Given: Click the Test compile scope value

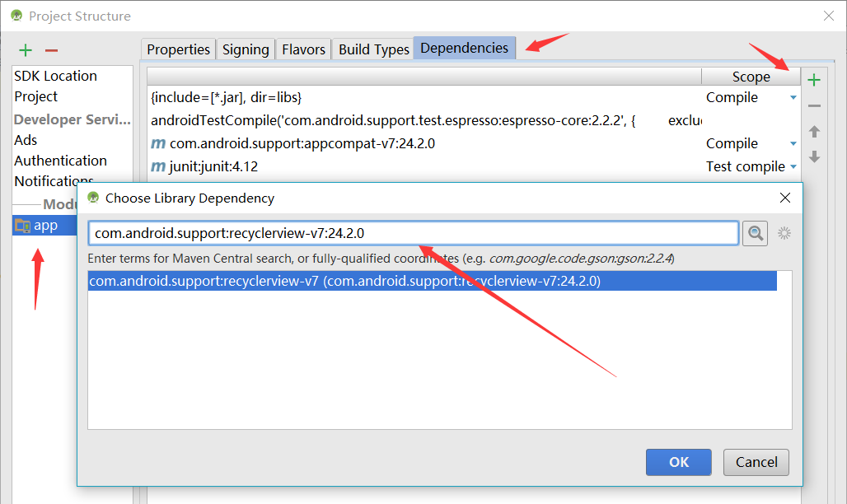Looking at the screenshot, I should point(746,166).
